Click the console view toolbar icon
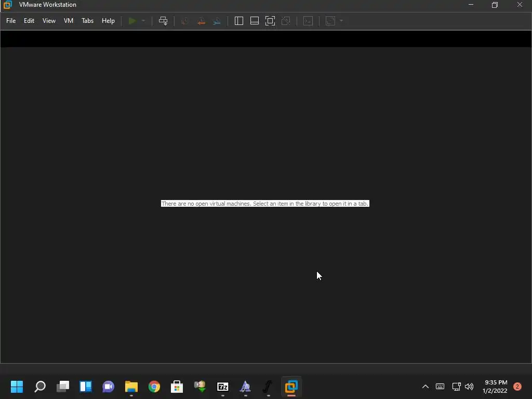Viewport: 532px width, 399px height. [308, 21]
